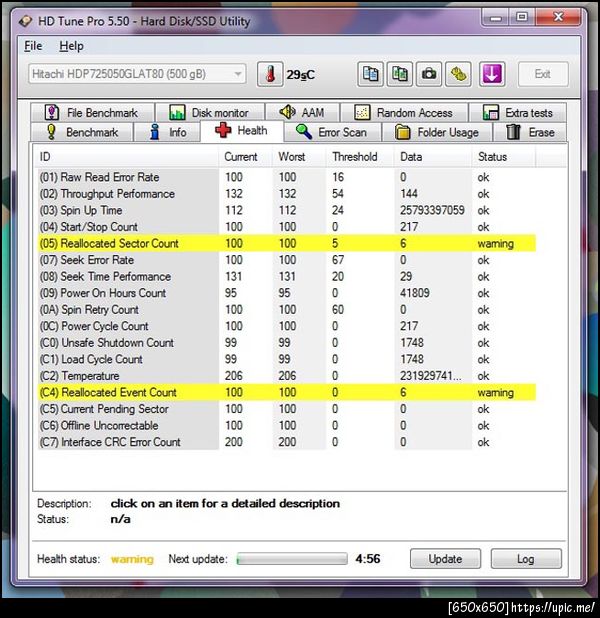The image size is (600, 618).
Task: Select the (02) Throughput Performance row
Action: (x=287, y=194)
